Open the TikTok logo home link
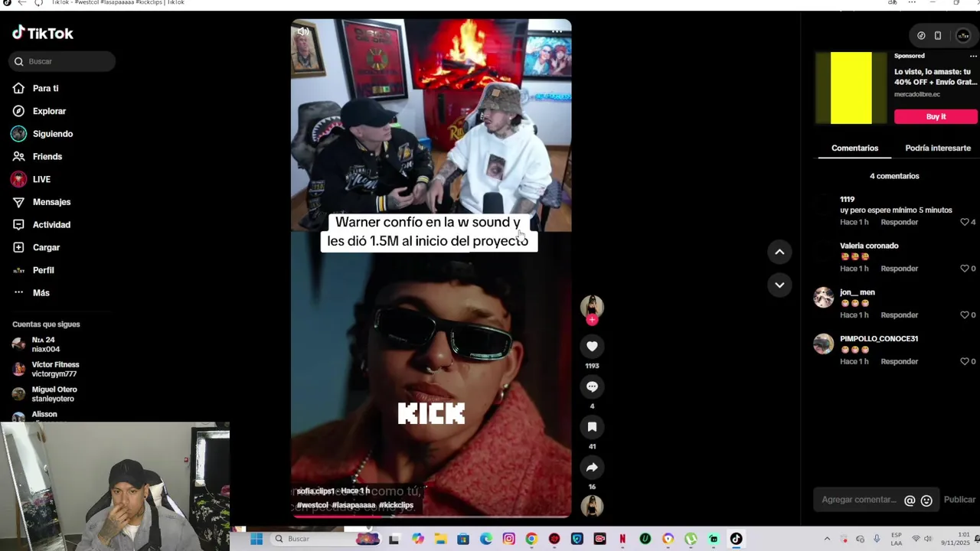The width and height of the screenshot is (980, 551). coord(43,33)
